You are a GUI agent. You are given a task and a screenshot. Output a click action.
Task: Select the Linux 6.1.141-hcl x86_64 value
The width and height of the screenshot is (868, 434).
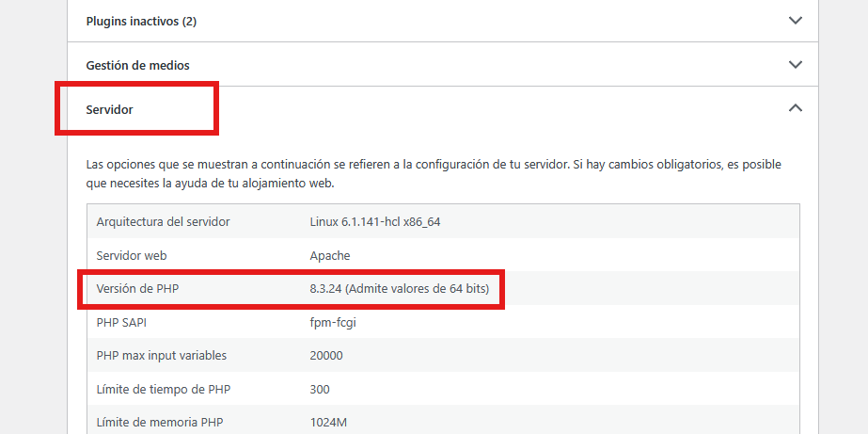tap(375, 222)
